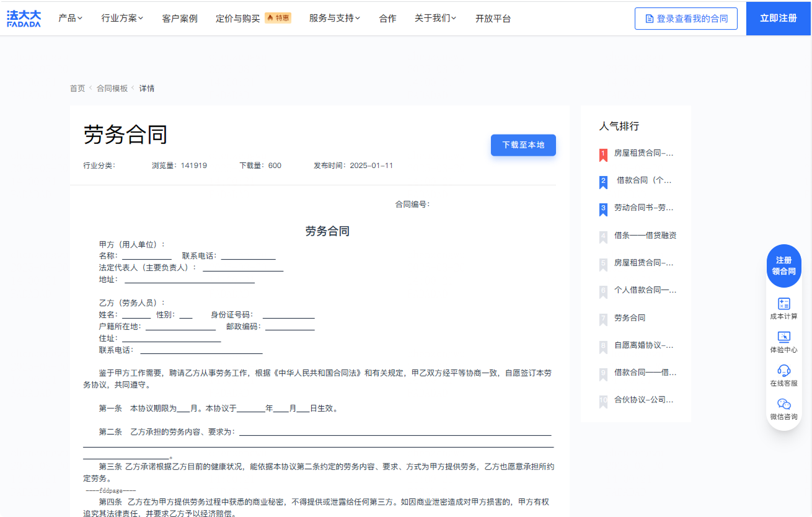Click the 甲方（用人单位） line
812x517 pixels.
point(132,245)
